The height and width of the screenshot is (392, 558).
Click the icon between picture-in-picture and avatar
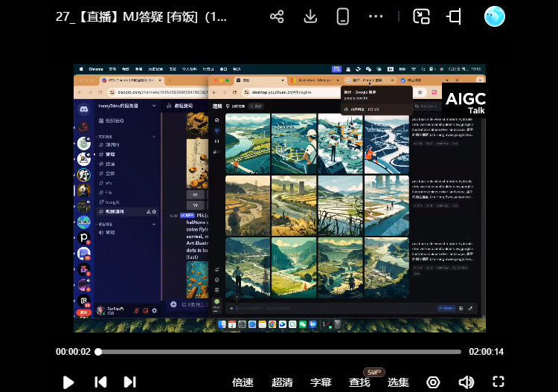(x=454, y=16)
